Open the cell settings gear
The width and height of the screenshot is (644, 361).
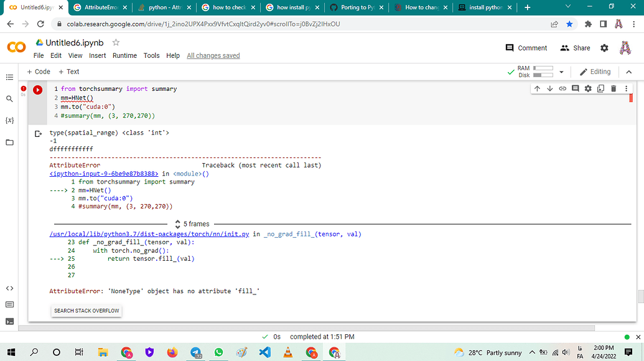point(587,88)
